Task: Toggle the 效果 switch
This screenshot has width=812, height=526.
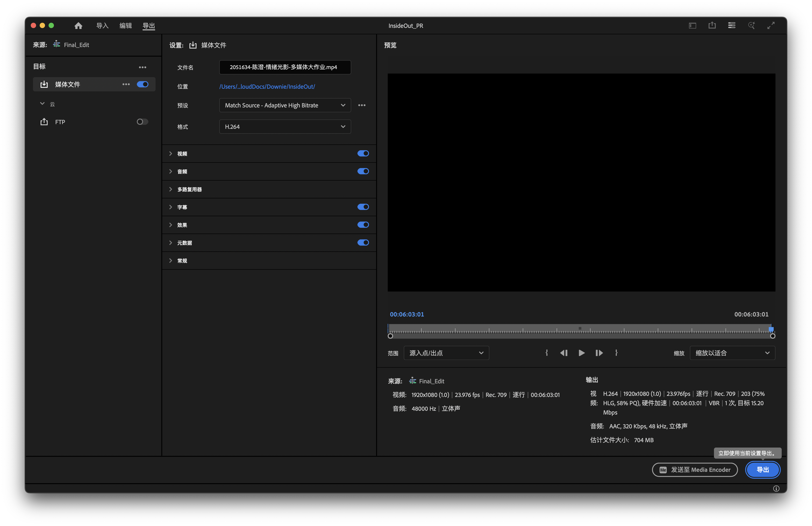Action: [363, 225]
